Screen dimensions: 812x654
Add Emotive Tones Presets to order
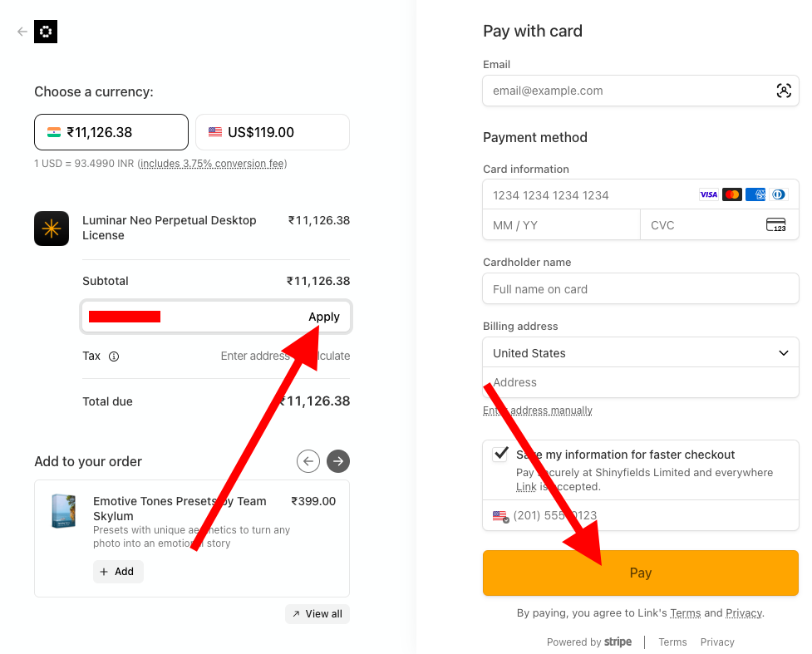pyautogui.click(x=117, y=572)
